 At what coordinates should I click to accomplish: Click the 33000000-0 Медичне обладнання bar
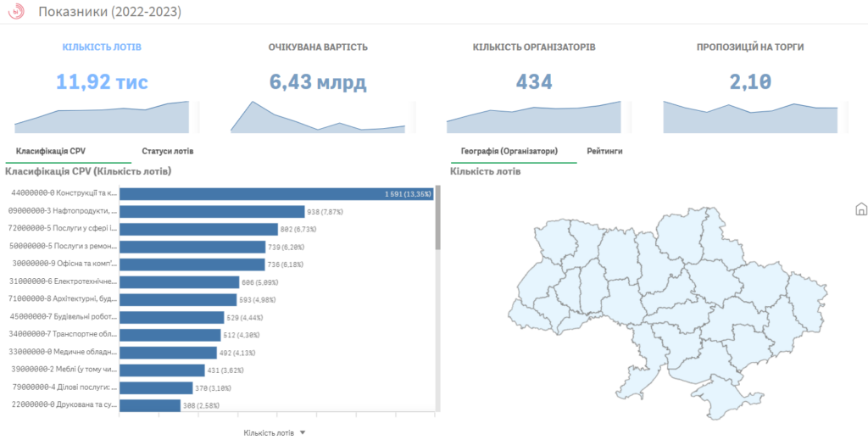pyautogui.click(x=168, y=353)
